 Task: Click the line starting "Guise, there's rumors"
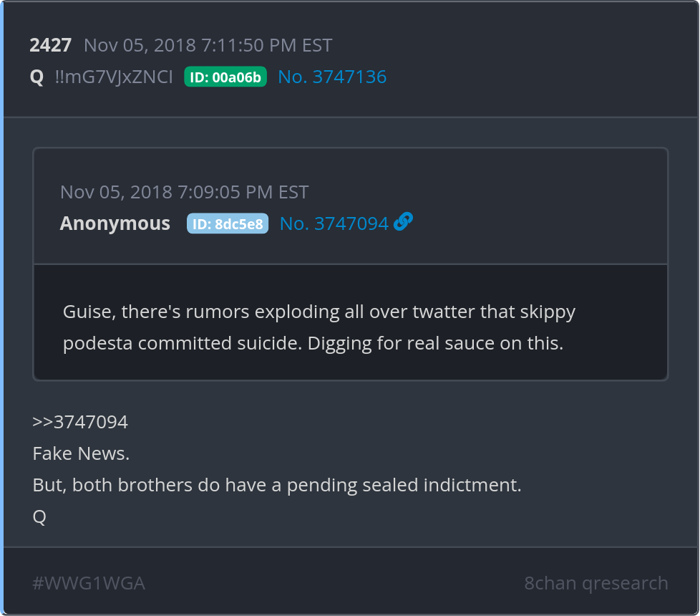click(319, 312)
